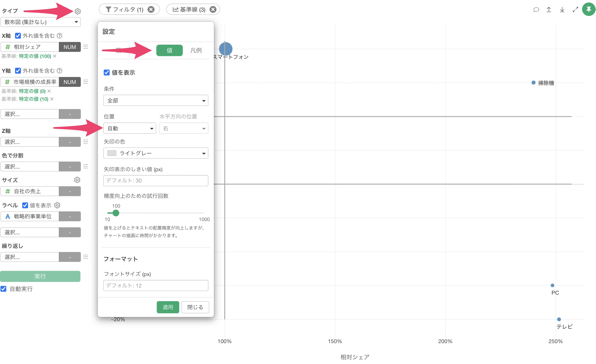Select the 値 tab

pyautogui.click(x=169, y=50)
